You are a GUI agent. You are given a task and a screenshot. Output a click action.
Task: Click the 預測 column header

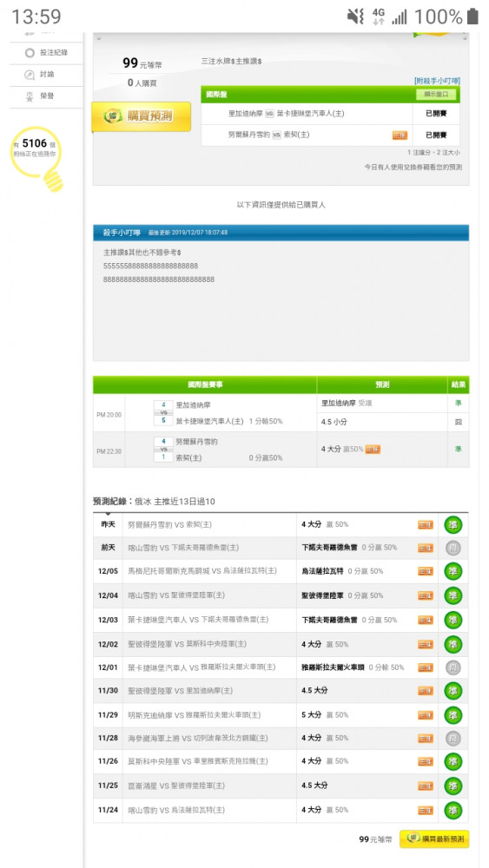[x=382, y=385]
